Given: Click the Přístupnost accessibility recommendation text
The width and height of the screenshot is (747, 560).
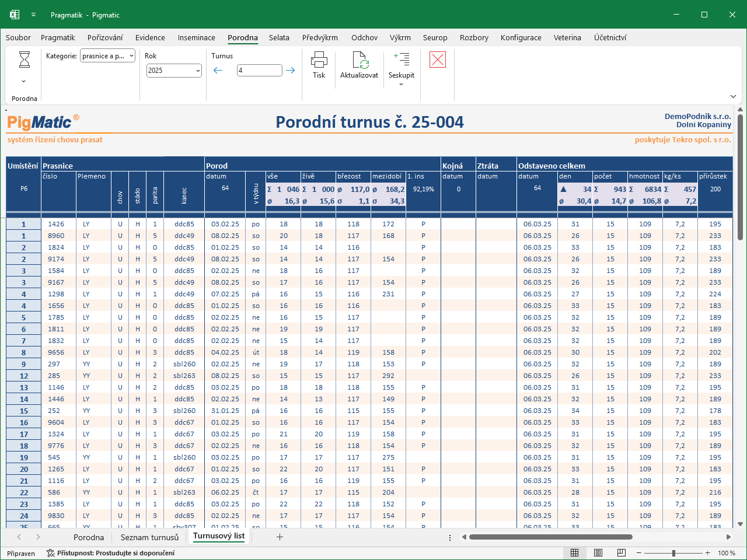Looking at the screenshot, I should pos(116,553).
